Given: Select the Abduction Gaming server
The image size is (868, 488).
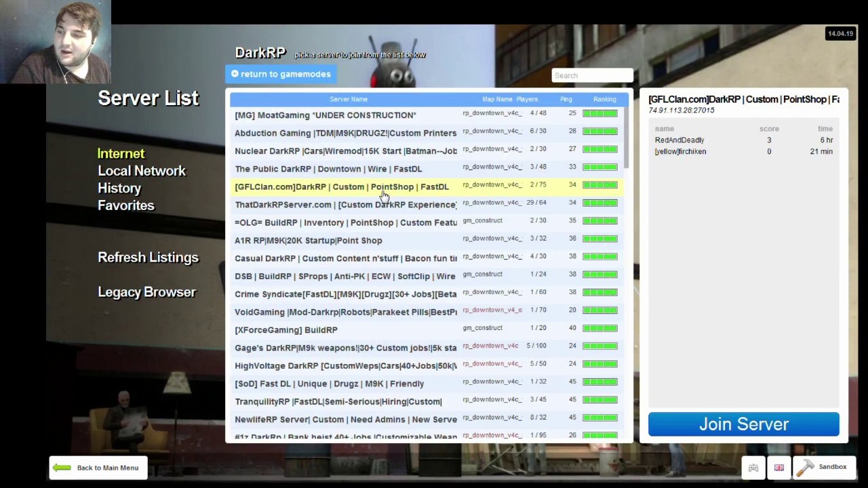Looking at the screenshot, I should pyautogui.click(x=426, y=133).
